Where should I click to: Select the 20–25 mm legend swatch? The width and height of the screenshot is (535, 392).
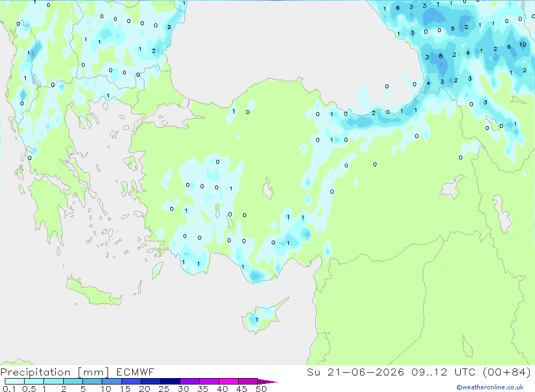(x=150, y=381)
